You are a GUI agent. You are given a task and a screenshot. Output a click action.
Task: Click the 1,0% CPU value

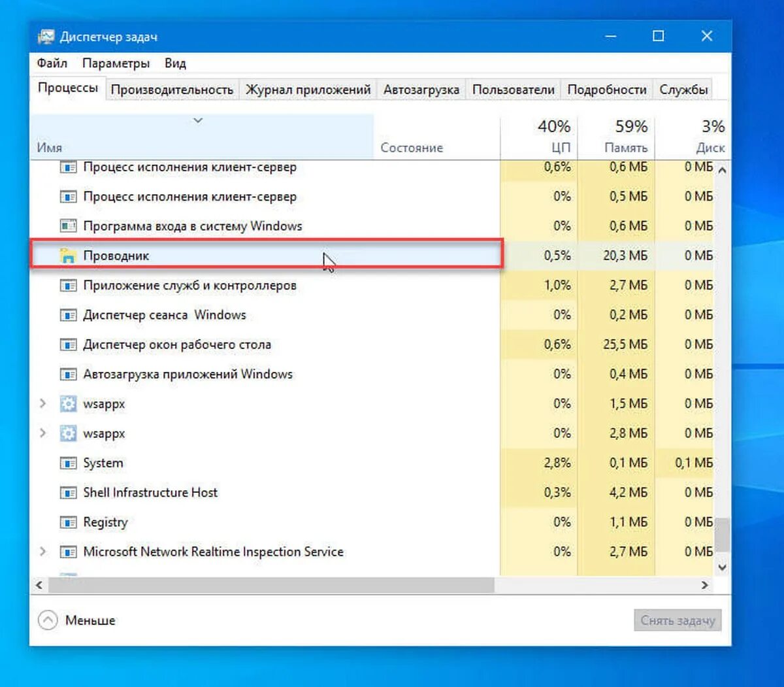(x=557, y=286)
